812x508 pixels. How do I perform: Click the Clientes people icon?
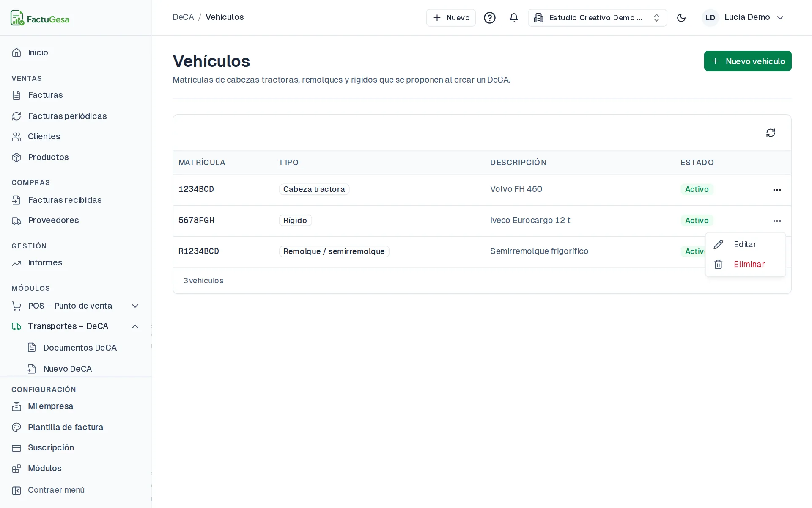pyautogui.click(x=16, y=136)
